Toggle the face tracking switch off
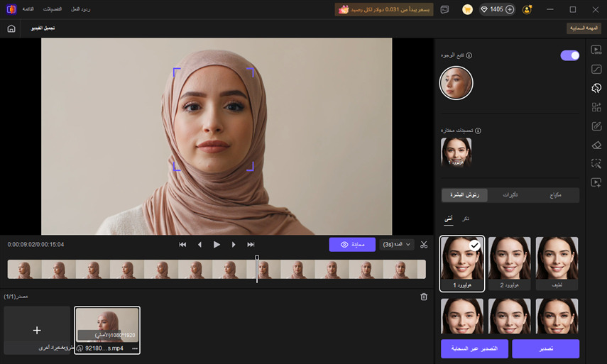This screenshot has height=364, width=607. tap(570, 56)
